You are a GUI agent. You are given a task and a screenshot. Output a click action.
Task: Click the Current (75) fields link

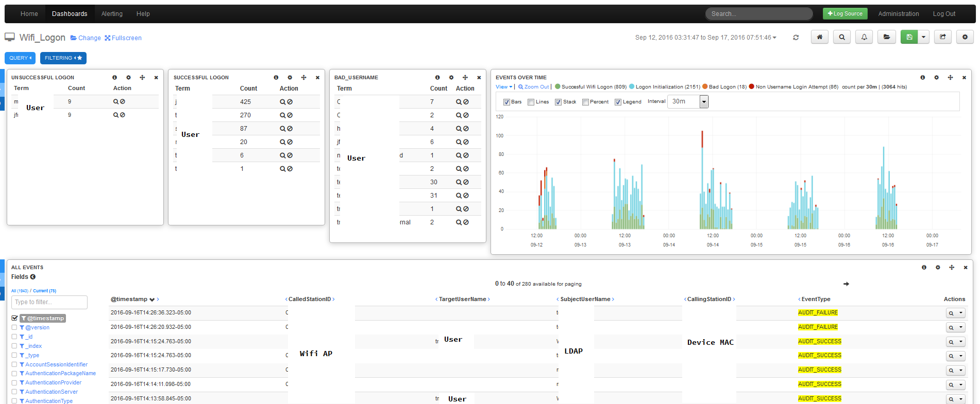tap(45, 291)
